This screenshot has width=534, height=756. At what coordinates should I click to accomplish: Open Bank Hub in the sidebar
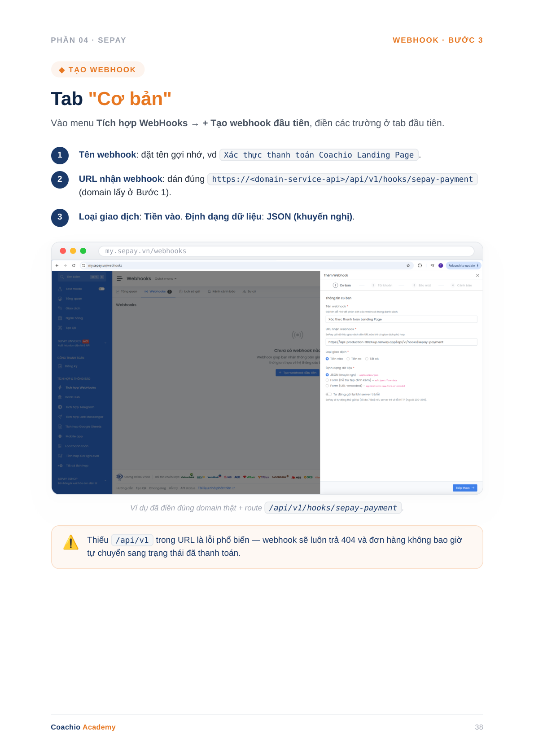coord(72,397)
